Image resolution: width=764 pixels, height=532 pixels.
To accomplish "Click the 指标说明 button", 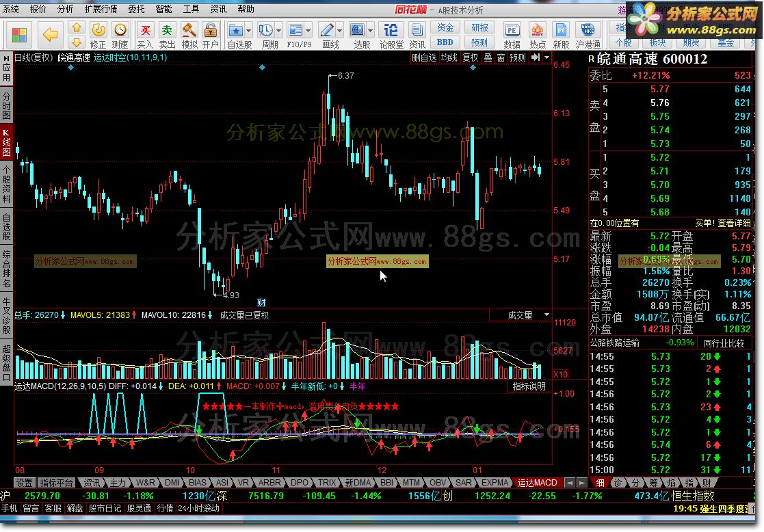I will coord(529,386).
